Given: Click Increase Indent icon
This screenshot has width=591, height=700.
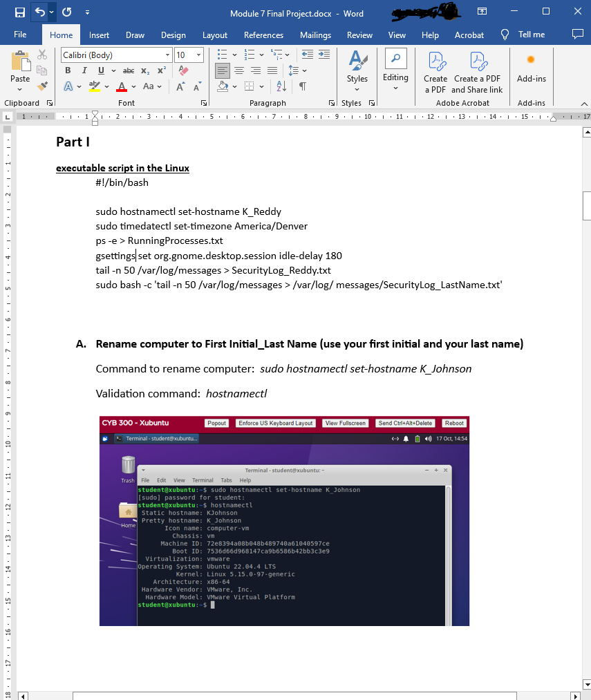Looking at the screenshot, I should click(324, 55).
